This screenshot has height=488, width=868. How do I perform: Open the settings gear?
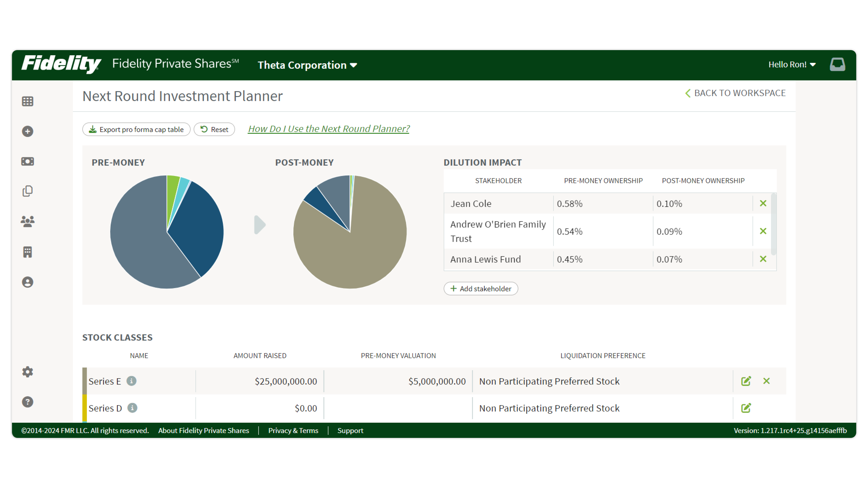(27, 372)
